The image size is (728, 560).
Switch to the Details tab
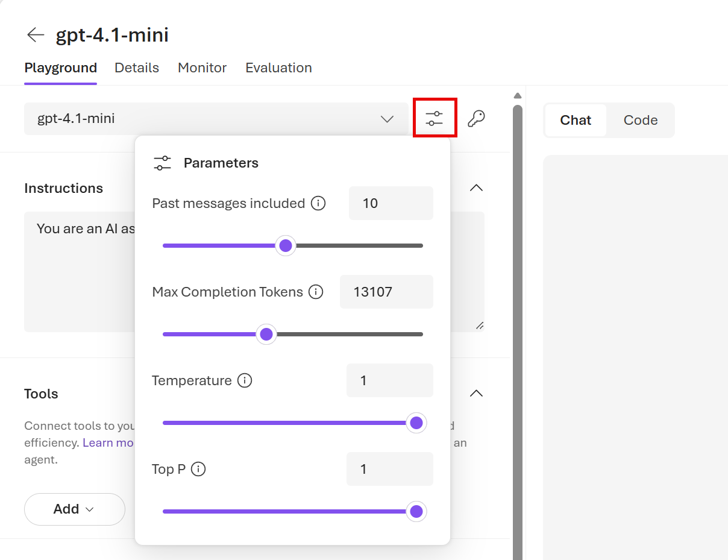tap(136, 68)
